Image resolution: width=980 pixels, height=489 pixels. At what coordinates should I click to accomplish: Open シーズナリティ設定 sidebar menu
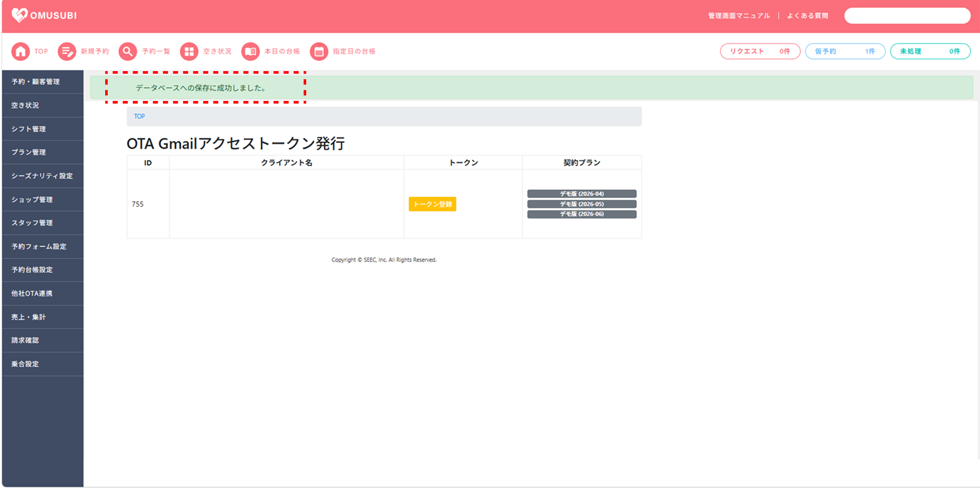point(43,176)
